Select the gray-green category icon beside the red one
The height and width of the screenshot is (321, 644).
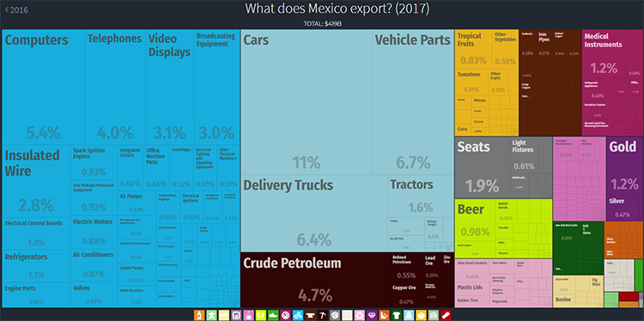point(434,315)
